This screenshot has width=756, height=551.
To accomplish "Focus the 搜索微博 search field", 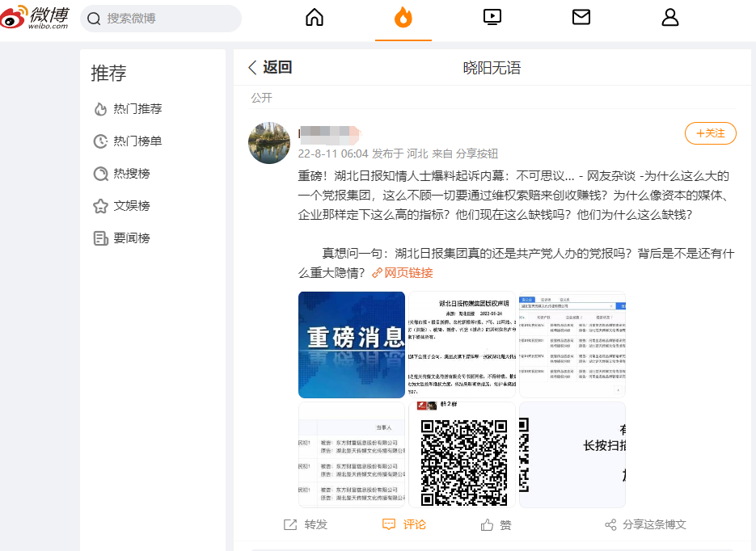I will click(x=161, y=19).
